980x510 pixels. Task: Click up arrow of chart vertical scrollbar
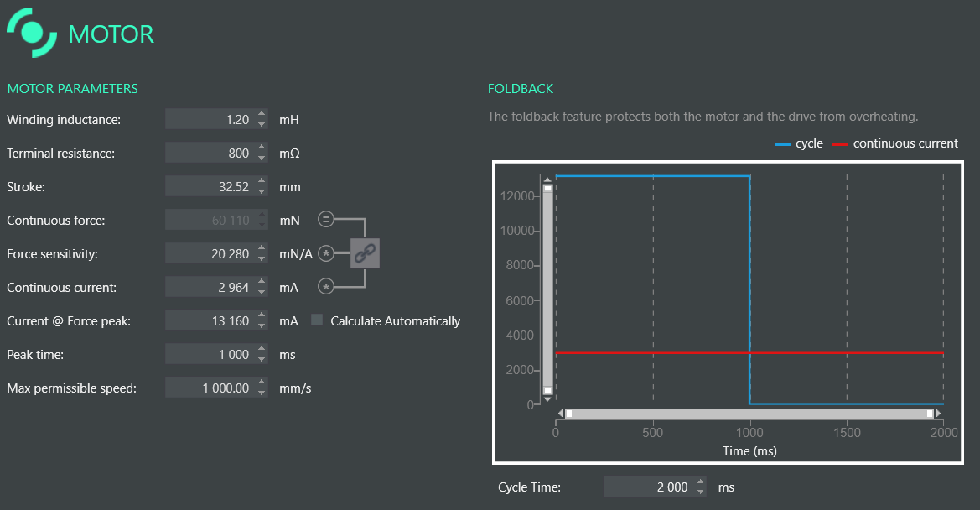click(x=547, y=180)
